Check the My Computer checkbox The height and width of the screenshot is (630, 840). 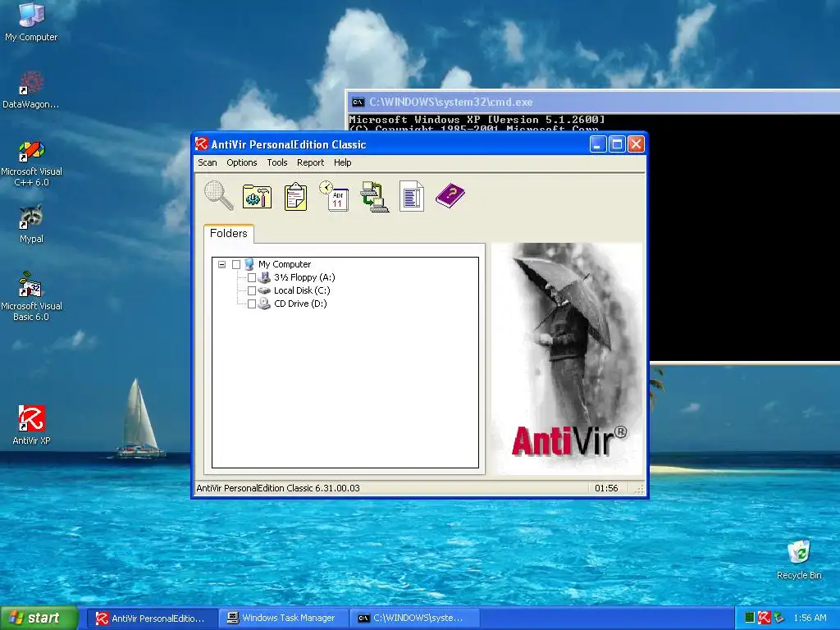[236, 264]
